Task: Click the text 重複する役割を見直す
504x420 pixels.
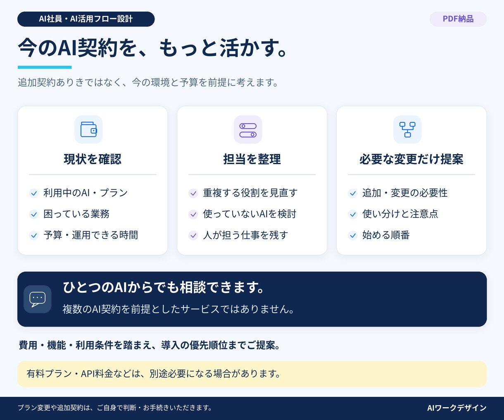Action: [250, 193]
